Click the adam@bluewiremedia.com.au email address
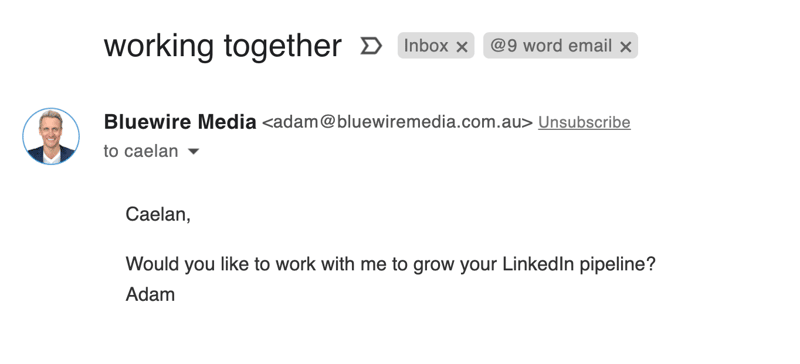 [397, 123]
